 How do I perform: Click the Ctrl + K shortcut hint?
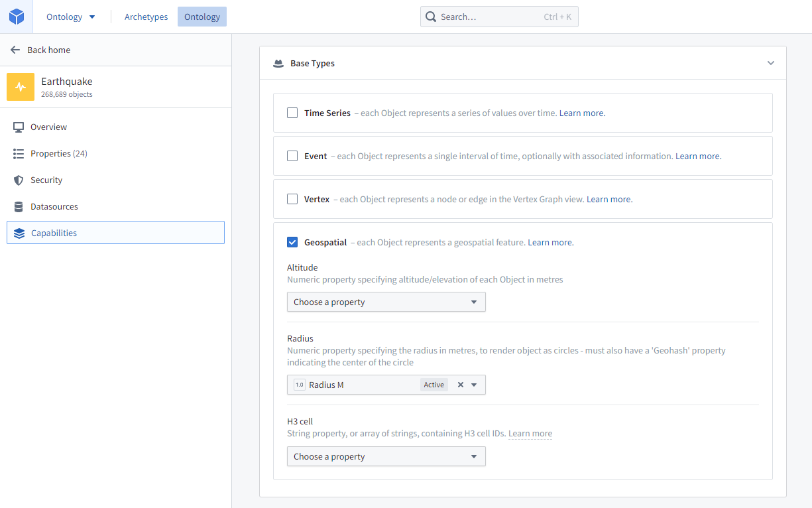[557, 17]
